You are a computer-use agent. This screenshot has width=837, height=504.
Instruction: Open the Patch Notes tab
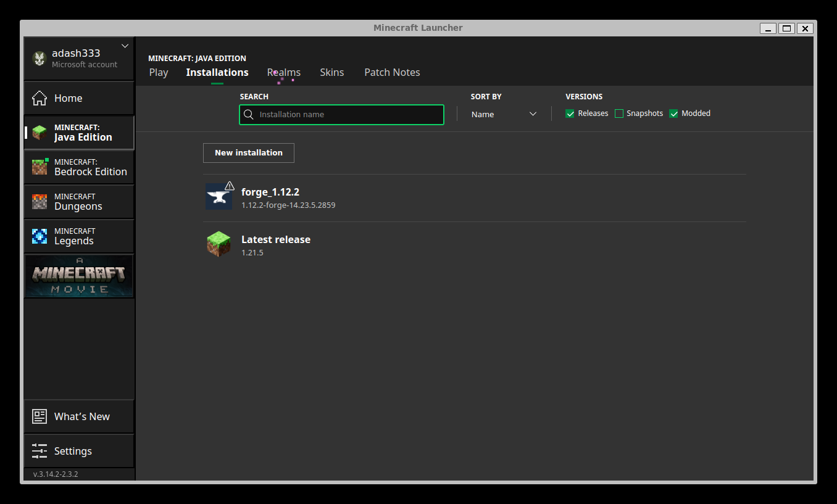[x=392, y=72]
